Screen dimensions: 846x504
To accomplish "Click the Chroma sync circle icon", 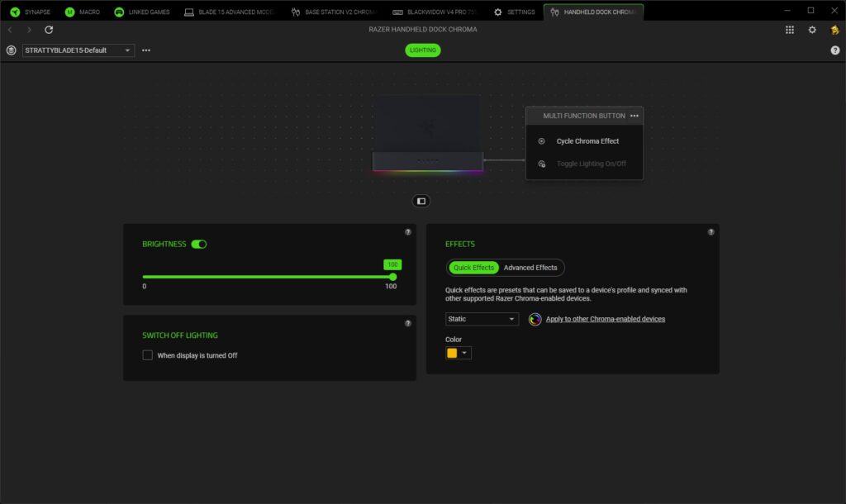I will point(535,319).
